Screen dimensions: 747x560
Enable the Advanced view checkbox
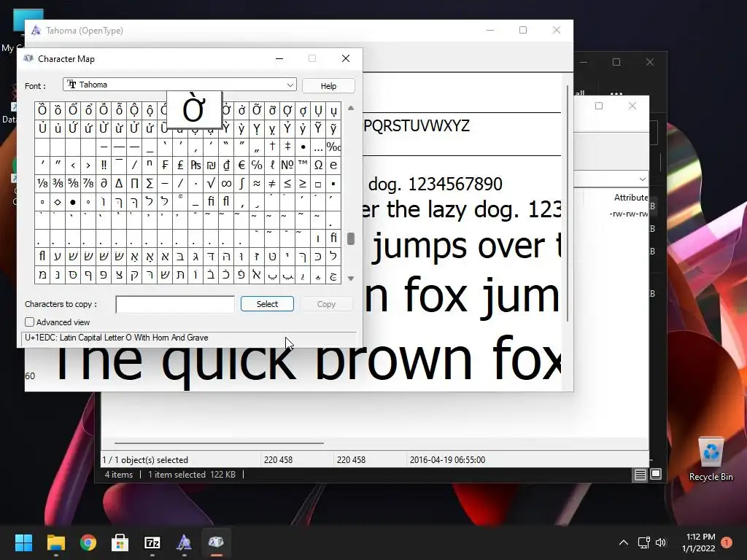point(29,322)
